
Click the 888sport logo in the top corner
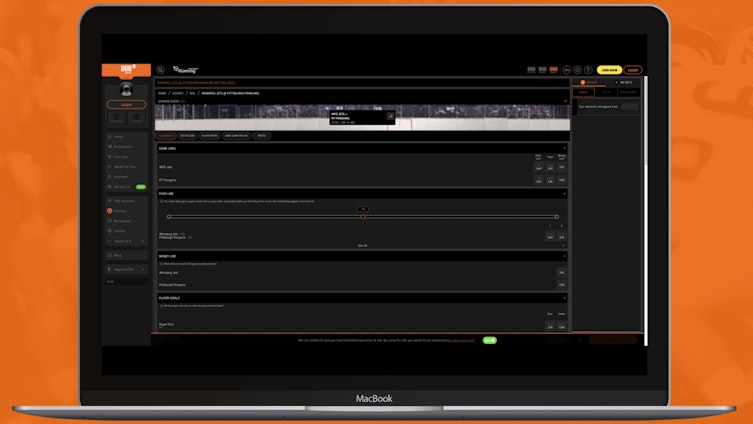click(126, 70)
